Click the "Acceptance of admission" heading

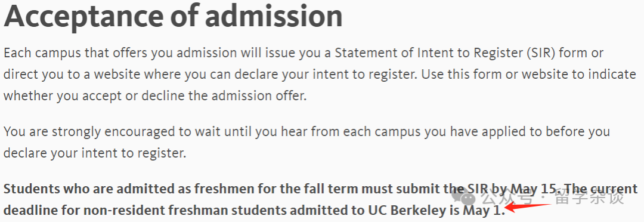[173, 16]
